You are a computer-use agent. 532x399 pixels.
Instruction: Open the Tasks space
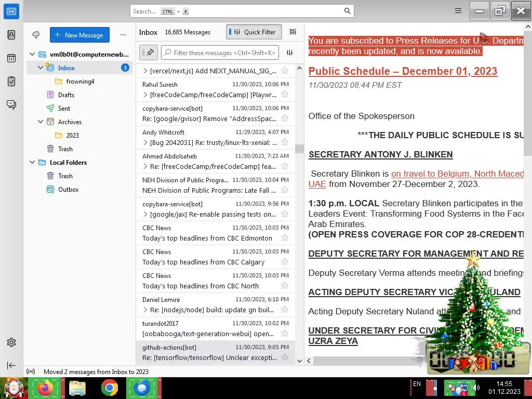click(x=11, y=82)
